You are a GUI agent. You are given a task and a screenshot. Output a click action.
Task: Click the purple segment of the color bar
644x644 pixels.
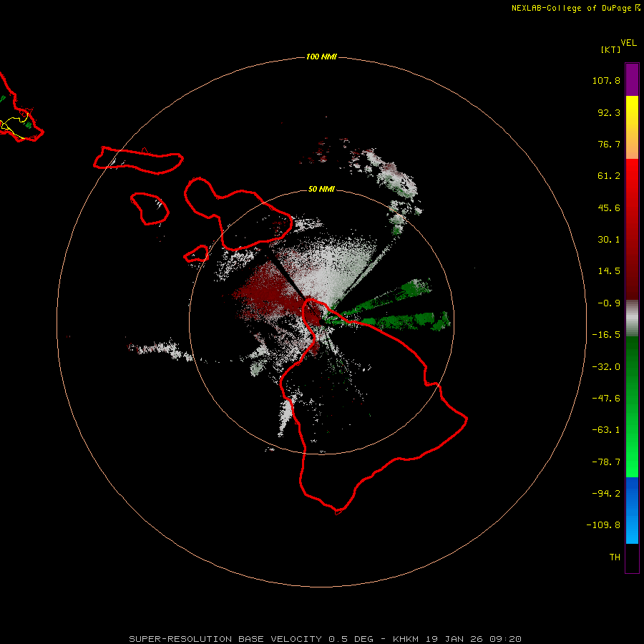[x=632, y=79]
